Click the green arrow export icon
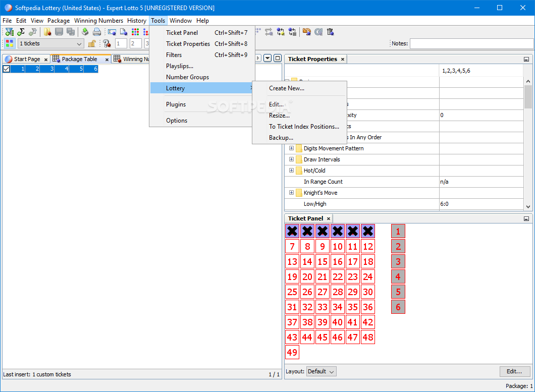The image size is (535, 392). pos(85,32)
